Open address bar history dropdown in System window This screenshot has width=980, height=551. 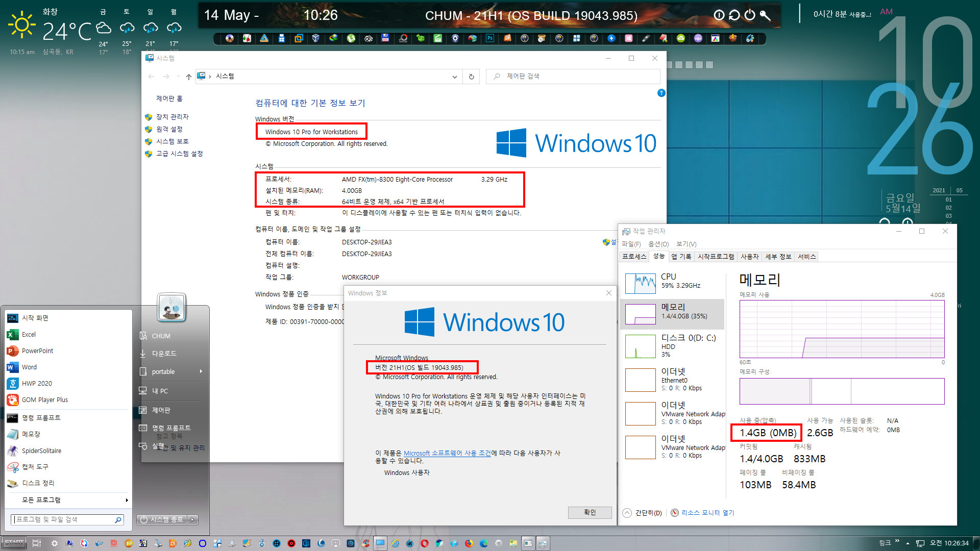[x=454, y=77]
